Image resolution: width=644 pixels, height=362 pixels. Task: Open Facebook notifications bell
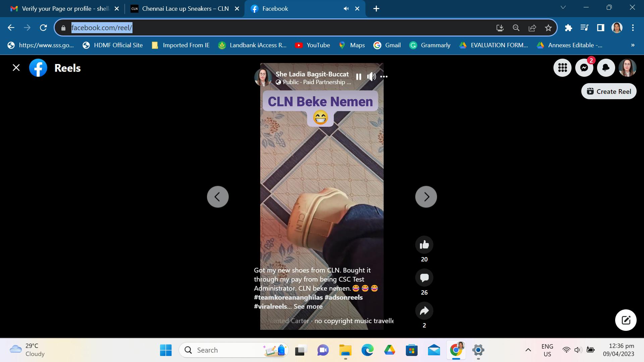tap(606, 68)
